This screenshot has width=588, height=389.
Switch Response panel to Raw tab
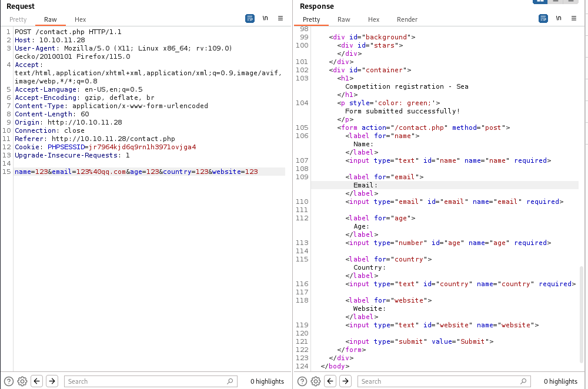[x=343, y=19]
